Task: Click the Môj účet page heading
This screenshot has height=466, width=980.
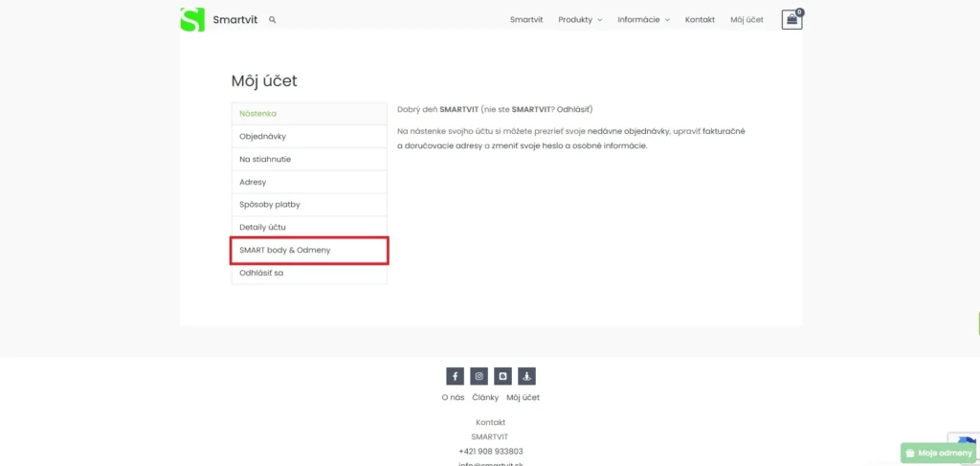Action: click(x=264, y=80)
